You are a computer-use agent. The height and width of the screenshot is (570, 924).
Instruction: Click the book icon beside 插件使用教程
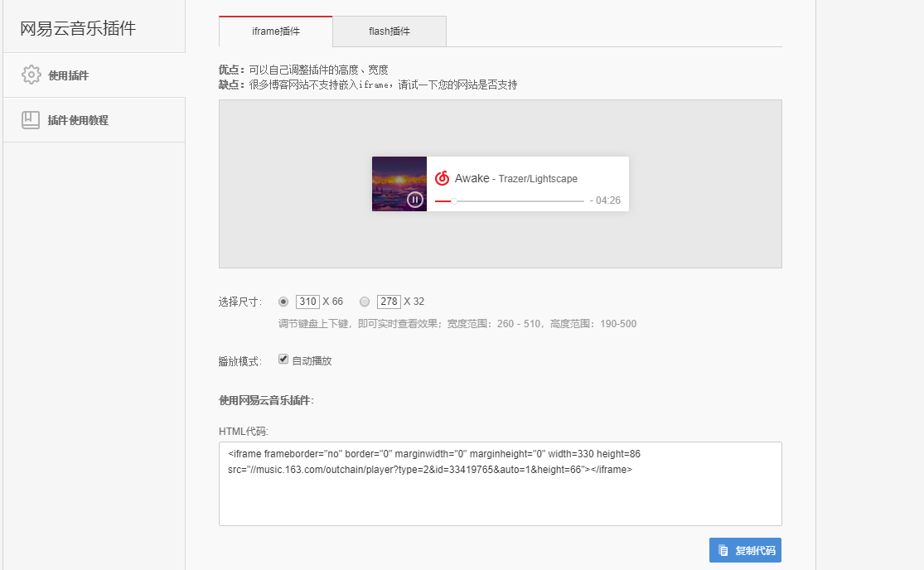tap(31, 119)
